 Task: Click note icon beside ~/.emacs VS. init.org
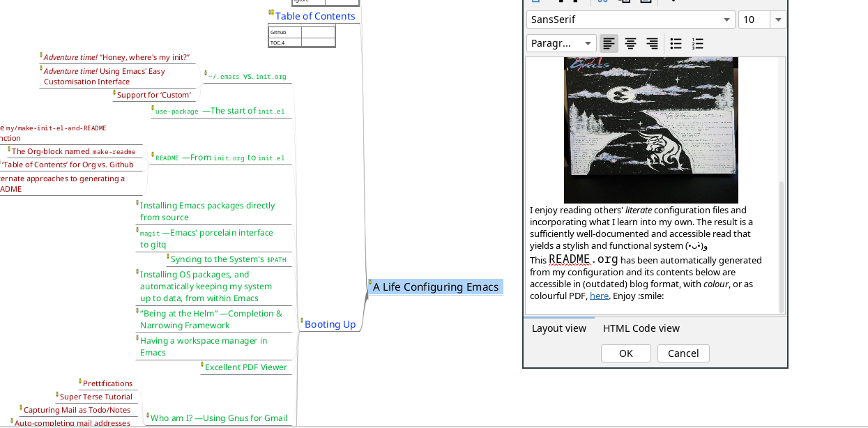click(x=206, y=72)
